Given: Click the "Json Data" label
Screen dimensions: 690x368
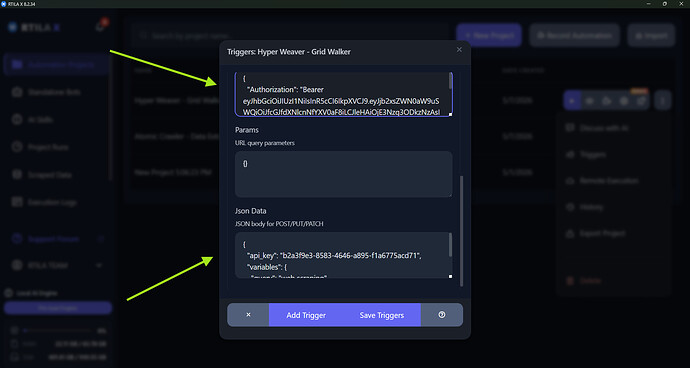Looking at the screenshot, I should [250, 211].
